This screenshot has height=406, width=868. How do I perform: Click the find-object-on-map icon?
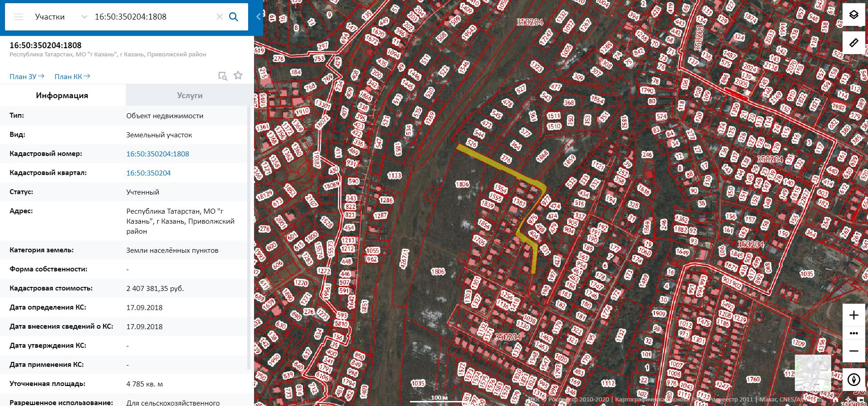click(222, 76)
